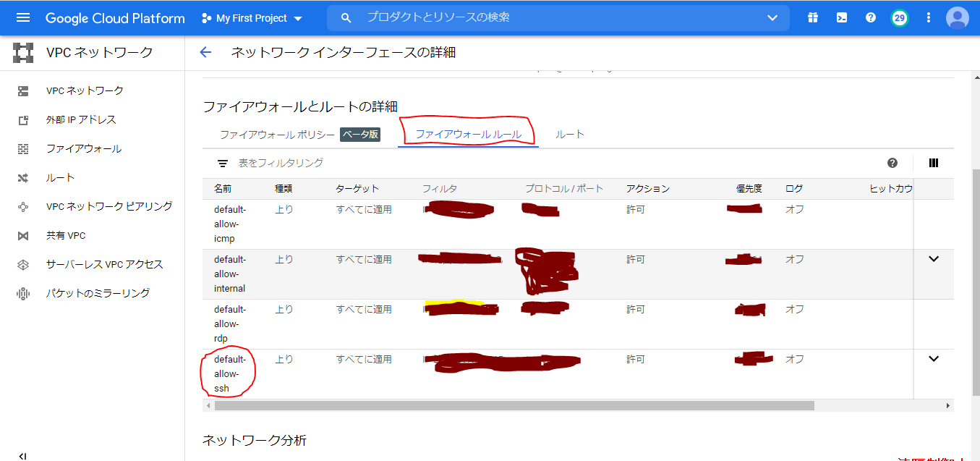Click オフ log value in default-allow-rdp row
The image size is (980, 461).
pyautogui.click(x=795, y=309)
